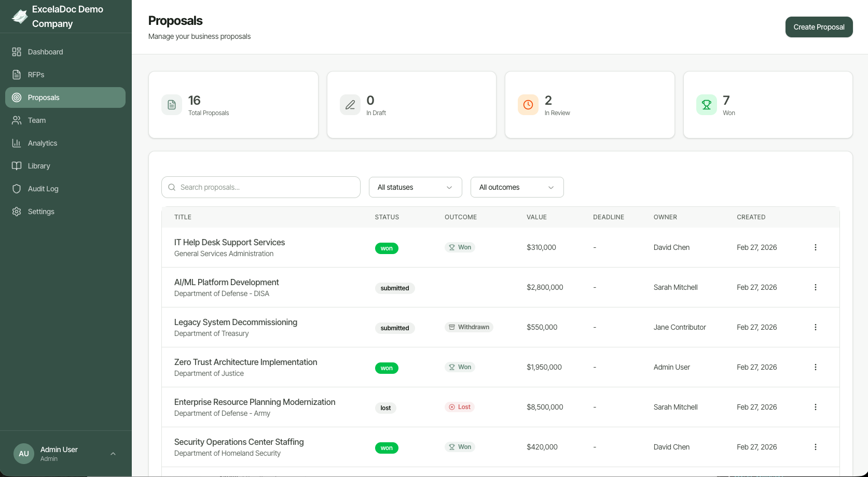This screenshot has width=868, height=477.
Task: Expand the Admin User account chevron
Action: [x=113, y=454]
